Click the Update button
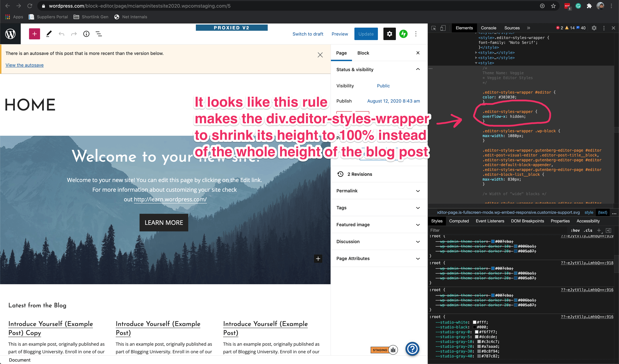Screen dimensions: 619x364 coord(366,34)
